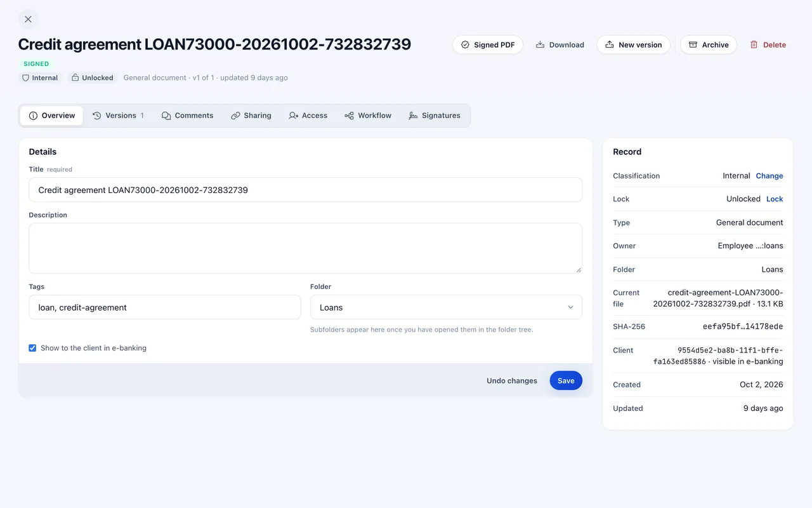Screen dimensions: 812x508
Task: Click the document heading Credit agreement LOAN73000
Action: (x=214, y=44)
